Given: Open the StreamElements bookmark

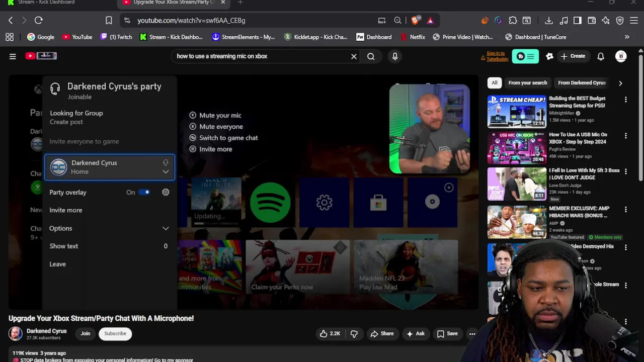Looking at the screenshot, I should pos(244,37).
